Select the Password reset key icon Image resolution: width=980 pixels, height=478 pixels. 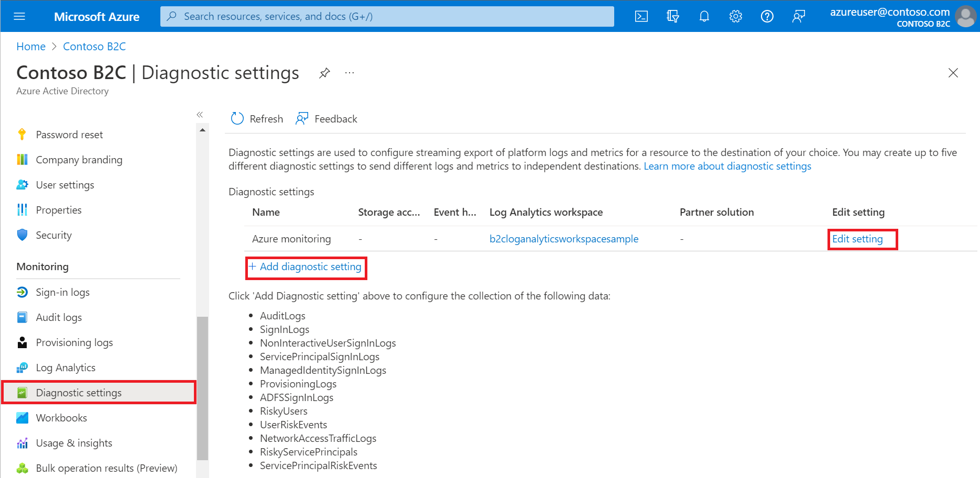pyautogui.click(x=22, y=135)
